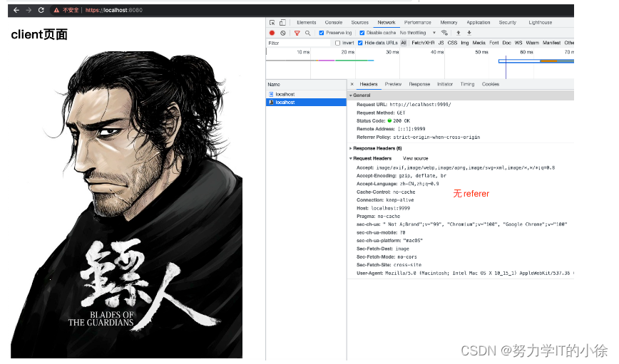Import HAR file with upload arrow
Image resolution: width=619 pixels, height=364 pixels.
459,33
